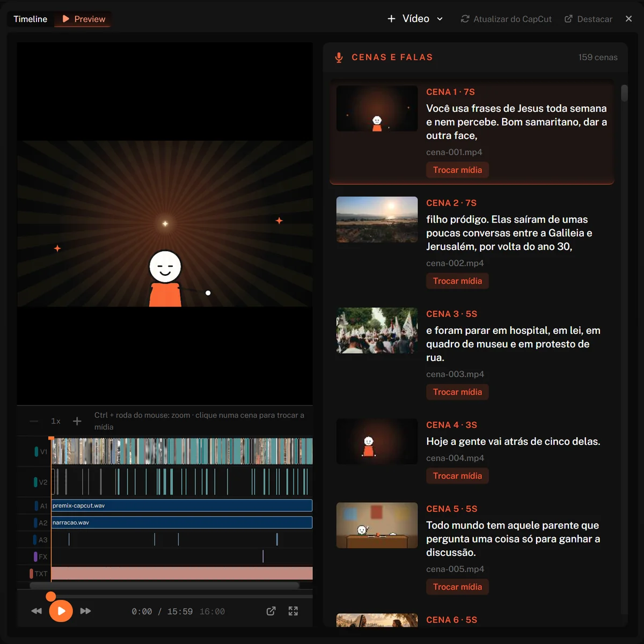Click the text 'Hoje a gente vai atrás de cinco delas.'
The image size is (644, 644).
pos(513,442)
